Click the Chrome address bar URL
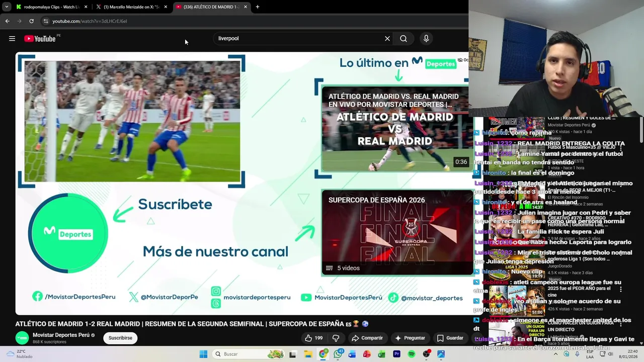The width and height of the screenshot is (644, 362). tap(90, 21)
